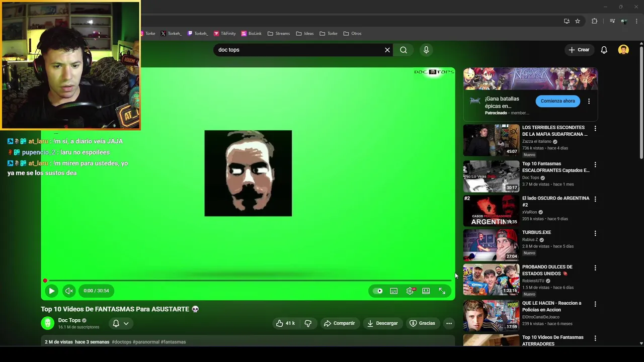Open options for the TURBIUS.EXE video
Viewport: 644px width, 362px height.
coord(595,233)
